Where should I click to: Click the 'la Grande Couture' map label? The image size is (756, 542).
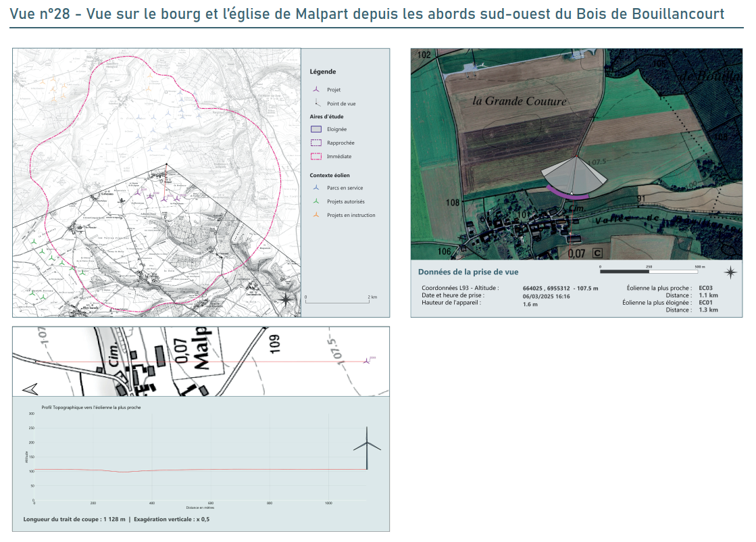[x=519, y=101]
